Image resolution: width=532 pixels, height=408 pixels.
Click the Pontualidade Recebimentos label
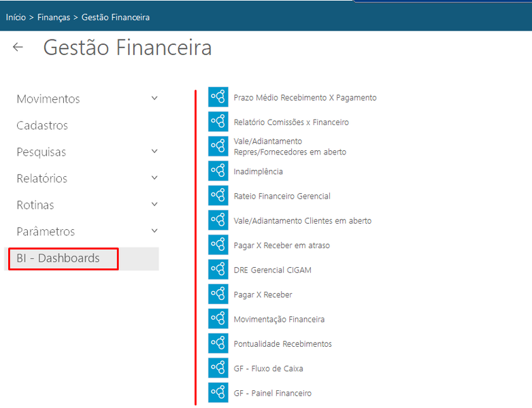point(282,344)
